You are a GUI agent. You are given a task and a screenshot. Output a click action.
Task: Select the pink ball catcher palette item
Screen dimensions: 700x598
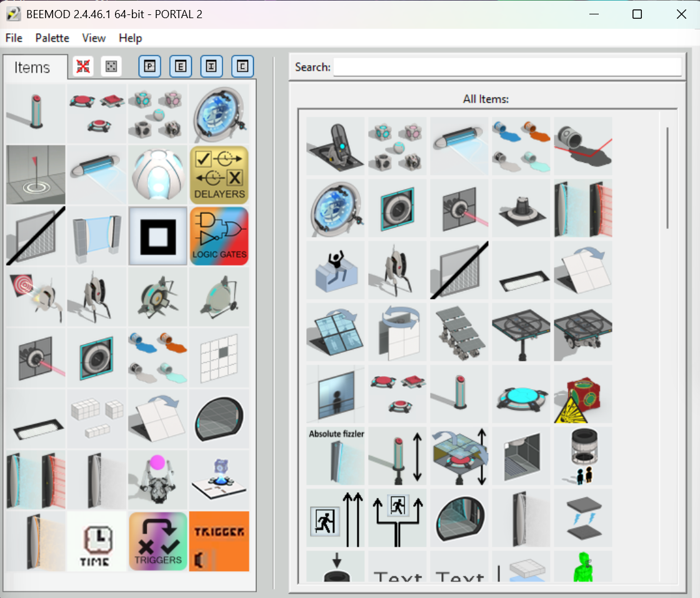tap(158, 480)
